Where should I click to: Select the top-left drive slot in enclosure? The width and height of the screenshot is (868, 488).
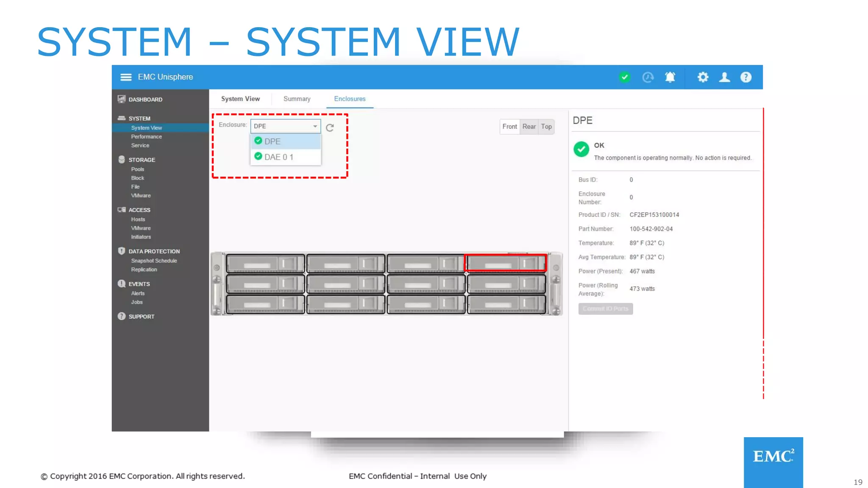click(265, 263)
